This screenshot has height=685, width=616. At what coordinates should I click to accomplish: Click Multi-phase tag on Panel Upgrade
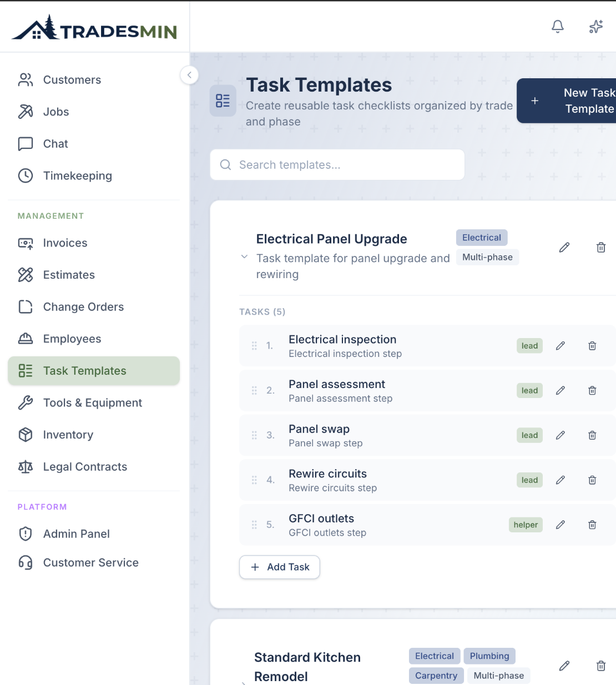[x=487, y=257]
